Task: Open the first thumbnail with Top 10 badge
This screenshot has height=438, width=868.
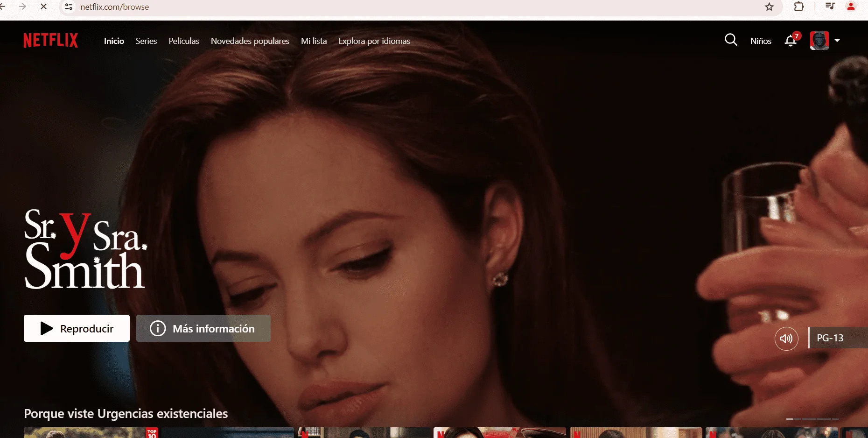Action: pyautogui.click(x=91, y=433)
